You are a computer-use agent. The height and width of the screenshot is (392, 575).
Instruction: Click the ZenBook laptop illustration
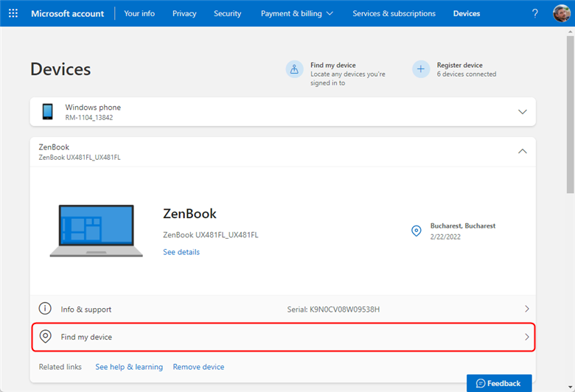click(97, 231)
